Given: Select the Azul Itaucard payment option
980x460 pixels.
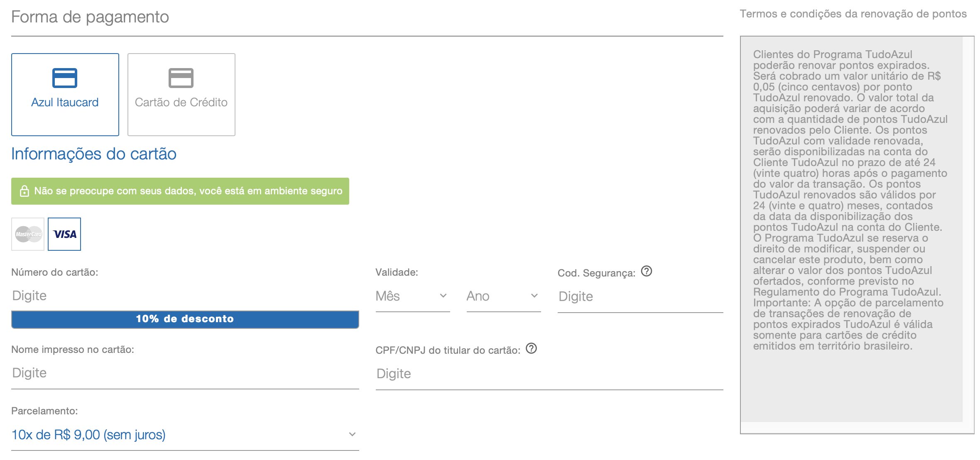Looking at the screenshot, I should click(x=65, y=95).
